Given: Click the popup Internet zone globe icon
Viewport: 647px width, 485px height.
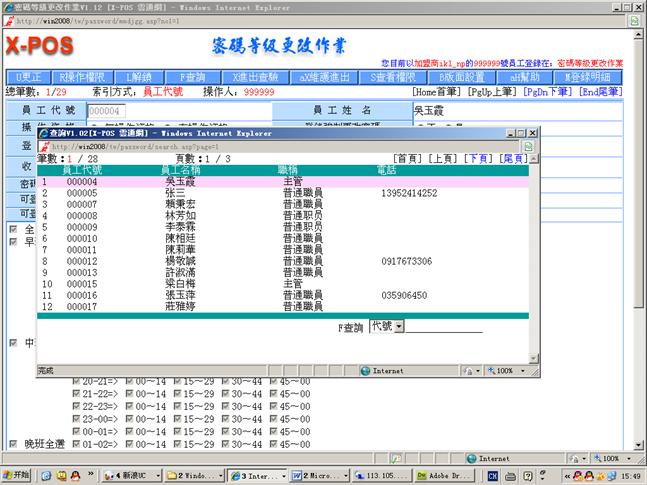Looking at the screenshot, I should pos(364,370).
